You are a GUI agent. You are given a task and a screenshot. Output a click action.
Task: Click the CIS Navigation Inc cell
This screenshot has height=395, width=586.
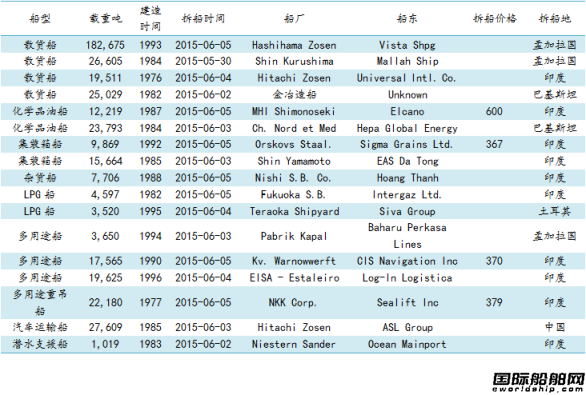(x=407, y=261)
